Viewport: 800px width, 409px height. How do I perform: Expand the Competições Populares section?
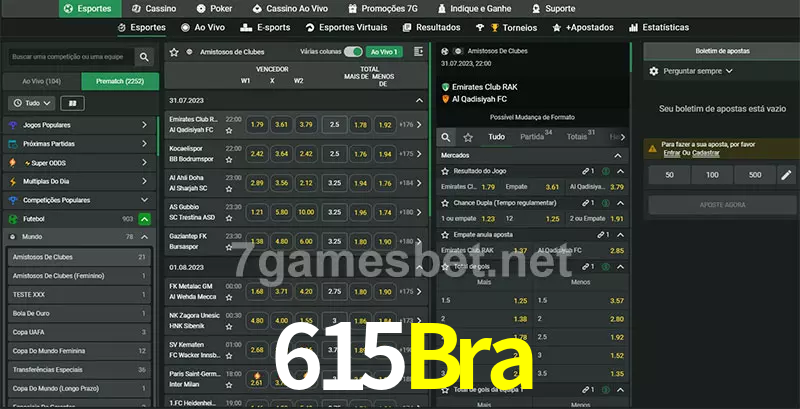click(80, 200)
